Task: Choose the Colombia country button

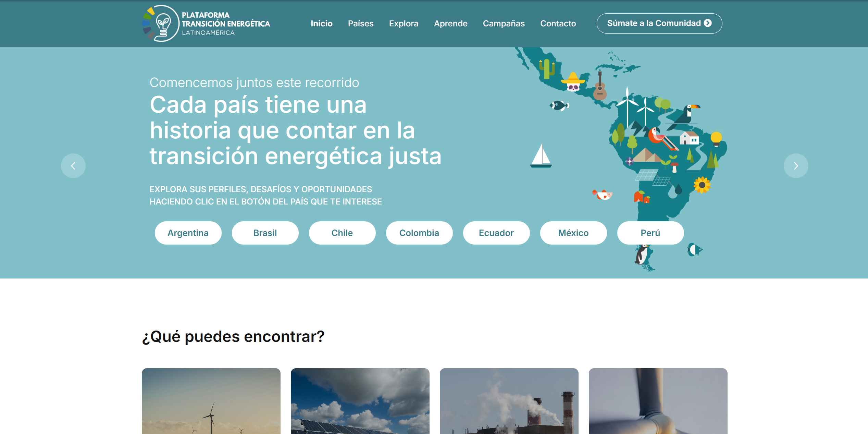Action: pos(419,233)
